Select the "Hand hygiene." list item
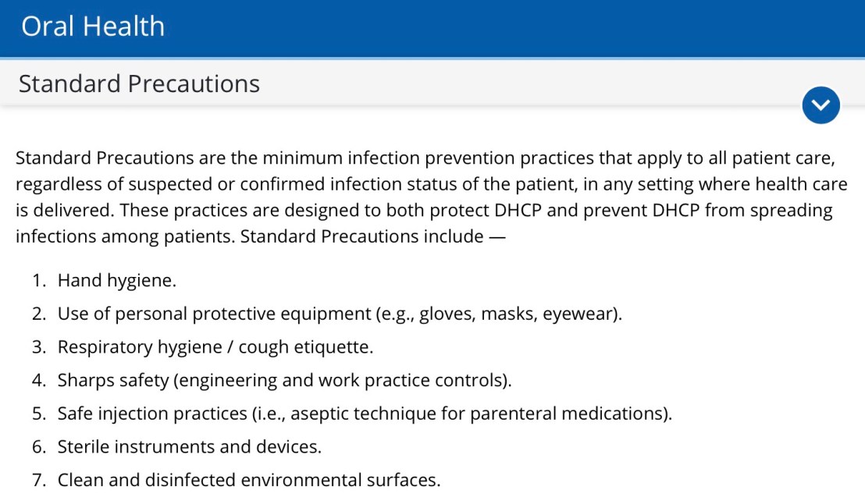 (x=116, y=280)
